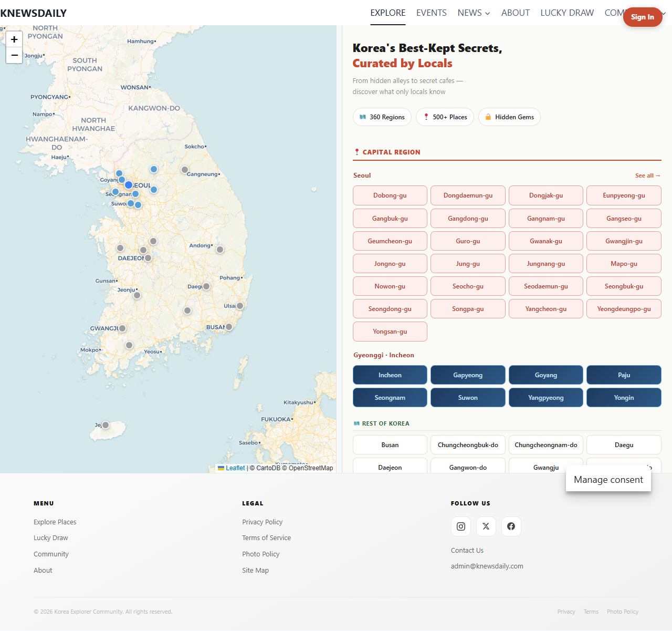The width and height of the screenshot is (672, 631).
Task: Expand the News dropdown menu
Action: point(474,13)
